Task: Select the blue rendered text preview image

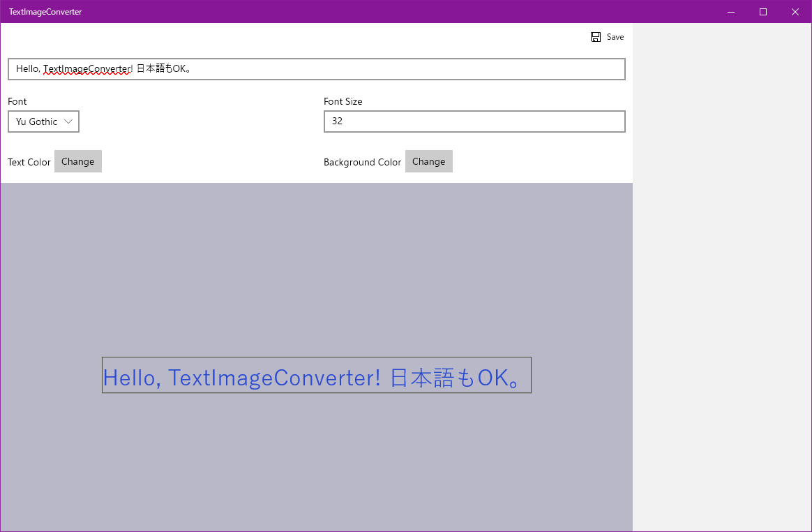Action: (x=317, y=375)
